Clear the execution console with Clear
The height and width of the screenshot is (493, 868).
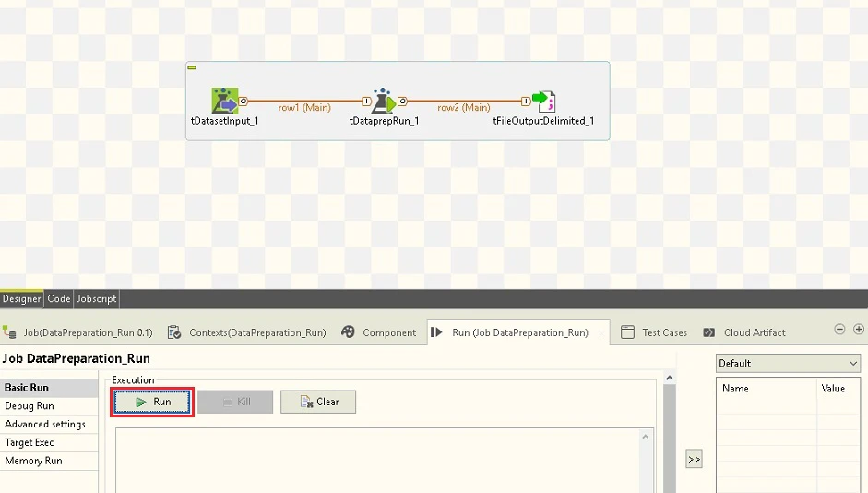pos(318,402)
